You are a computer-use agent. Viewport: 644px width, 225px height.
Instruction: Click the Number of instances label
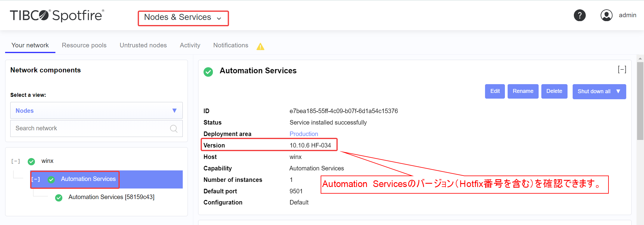pos(233,180)
